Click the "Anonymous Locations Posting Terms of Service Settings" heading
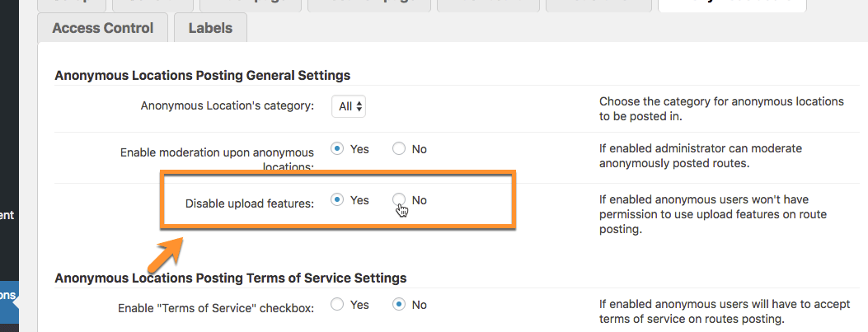This screenshot has height=332, width=868. pos(230,278)
